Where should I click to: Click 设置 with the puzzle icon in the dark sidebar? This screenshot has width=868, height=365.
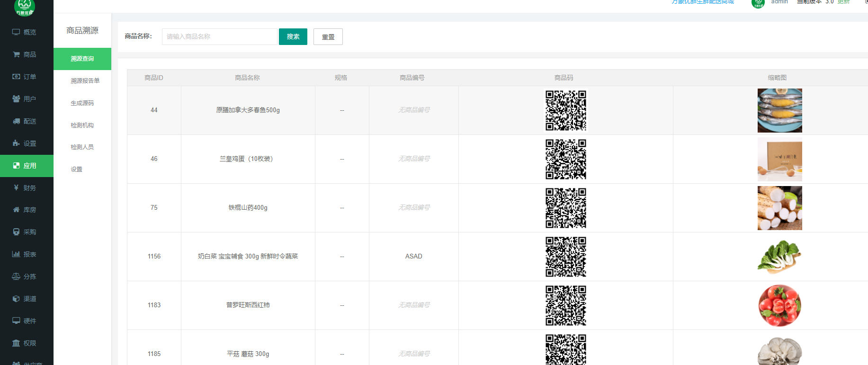(x=27, y=143)
